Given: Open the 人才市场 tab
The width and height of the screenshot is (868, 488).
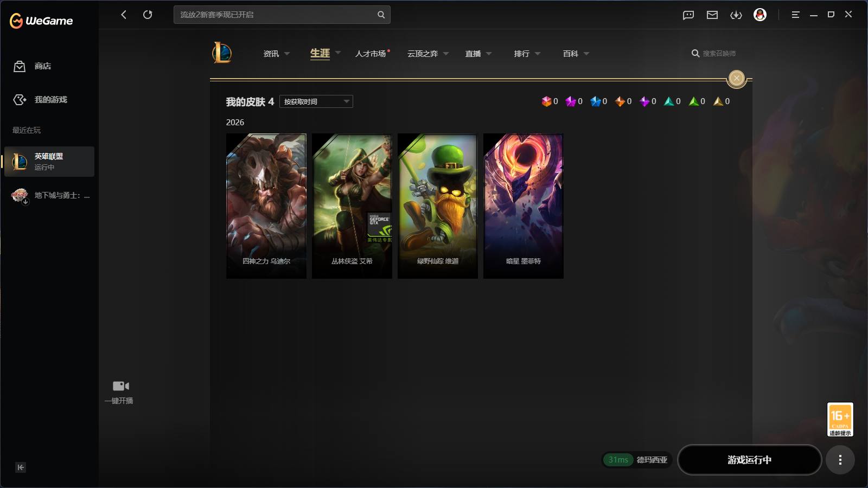Looking at the screenshot, I should tap(371, 54).
